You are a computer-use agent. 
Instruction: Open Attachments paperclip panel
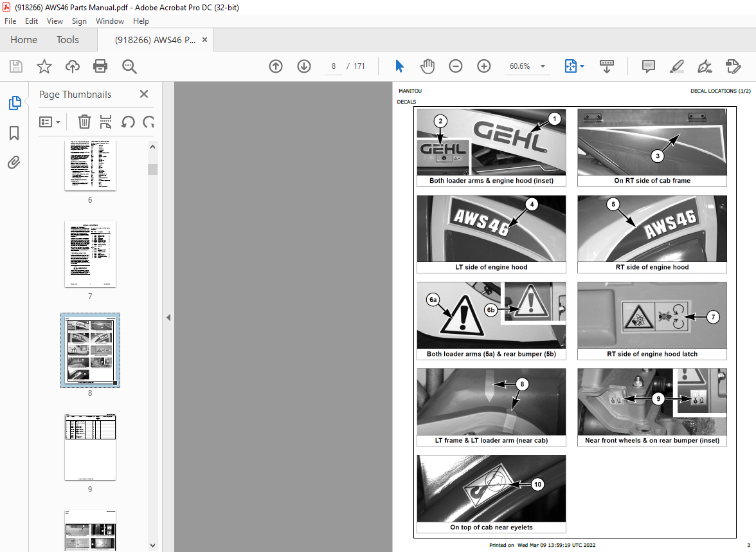[x=14, y=163]
